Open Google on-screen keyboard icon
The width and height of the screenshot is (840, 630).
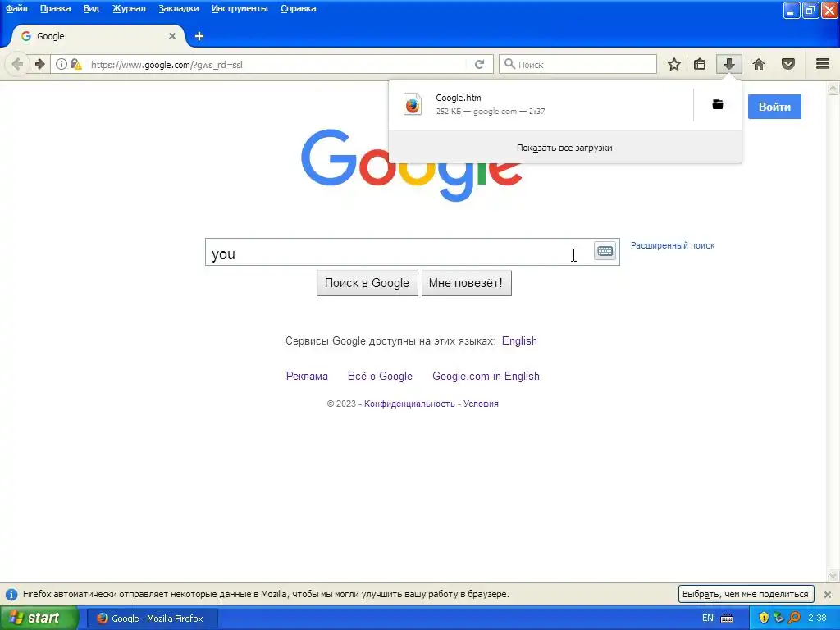[x=605, y=251]
